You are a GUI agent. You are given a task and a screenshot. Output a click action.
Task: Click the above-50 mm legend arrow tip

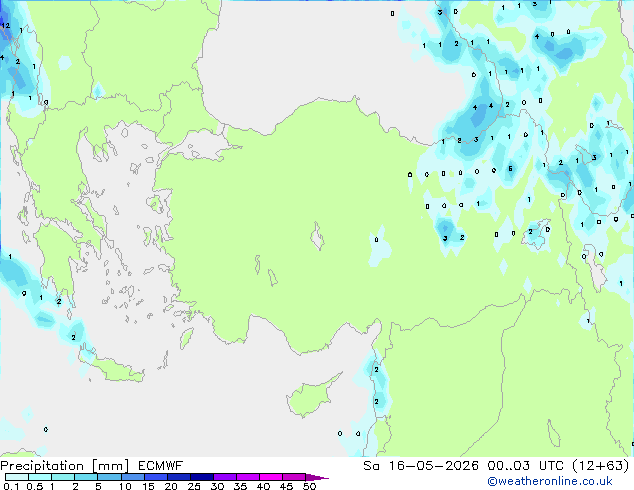point(317,477)
